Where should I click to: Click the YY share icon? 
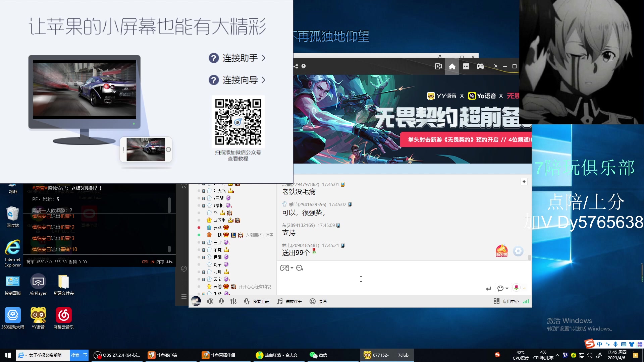click(x=296, y=66)
